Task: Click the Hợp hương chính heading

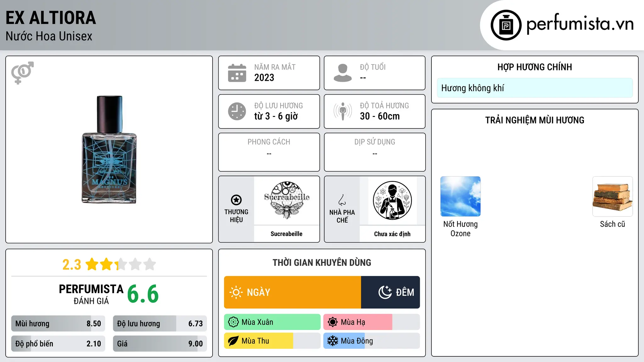Action: (x=535, y=67)
